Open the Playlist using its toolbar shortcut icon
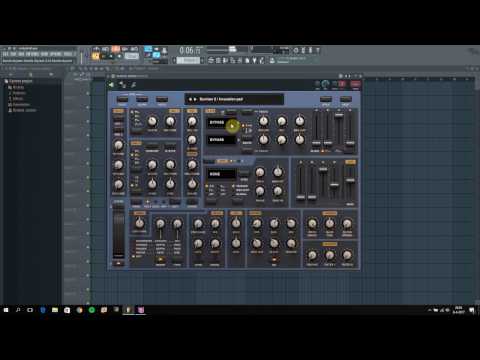 (211, 60)
